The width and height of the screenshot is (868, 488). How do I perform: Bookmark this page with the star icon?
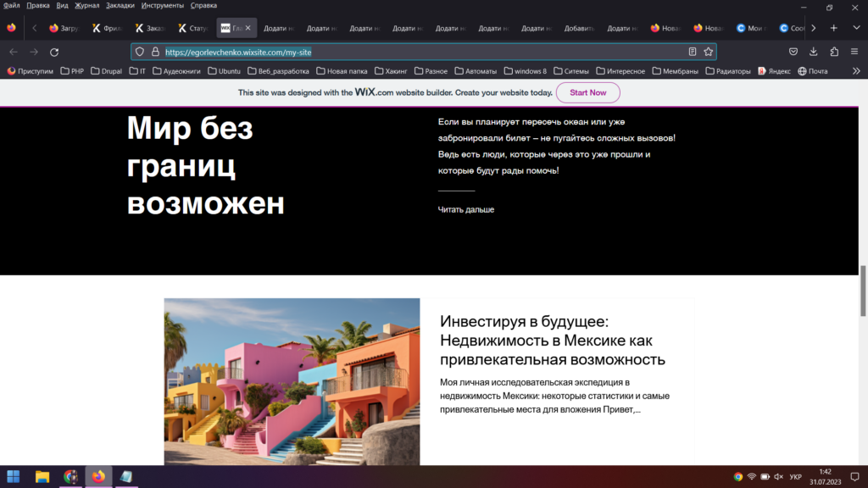(709, 52)
